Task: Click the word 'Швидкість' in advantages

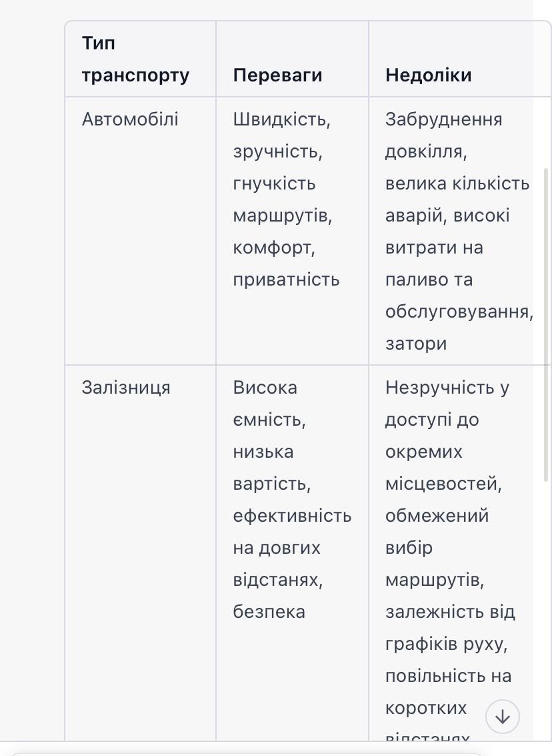Action: (x=279, y=119)
